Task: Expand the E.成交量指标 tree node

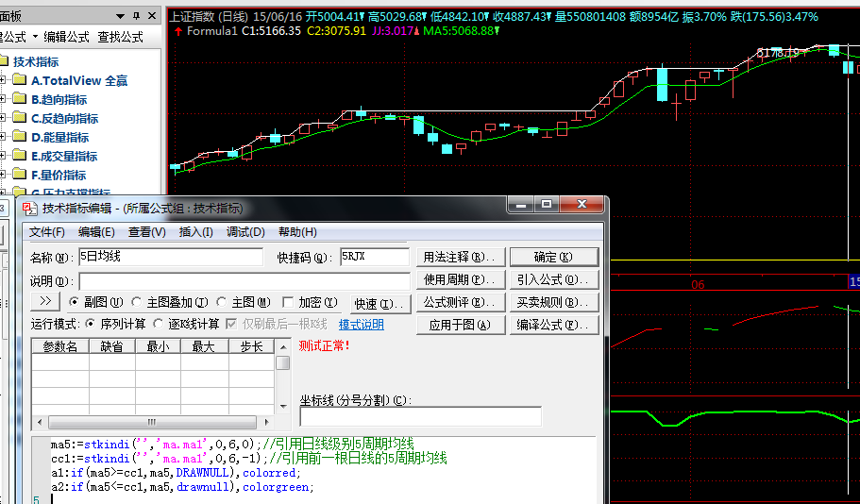Action: pyautogui.click(x=4, y=157)
